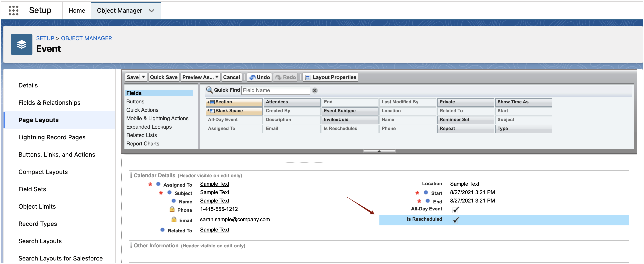Open the App Launcher dots grid
644x264 pixels.
click(x=14, y=10)
